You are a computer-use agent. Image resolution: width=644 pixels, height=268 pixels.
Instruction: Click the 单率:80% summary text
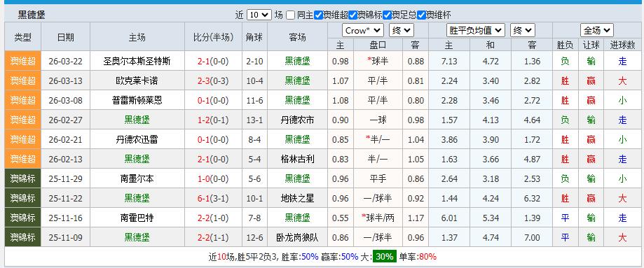point(418,257)
